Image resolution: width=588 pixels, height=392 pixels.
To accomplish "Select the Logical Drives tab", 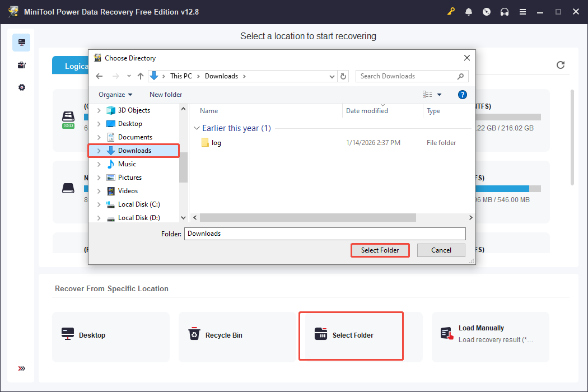I will (71, 66).
